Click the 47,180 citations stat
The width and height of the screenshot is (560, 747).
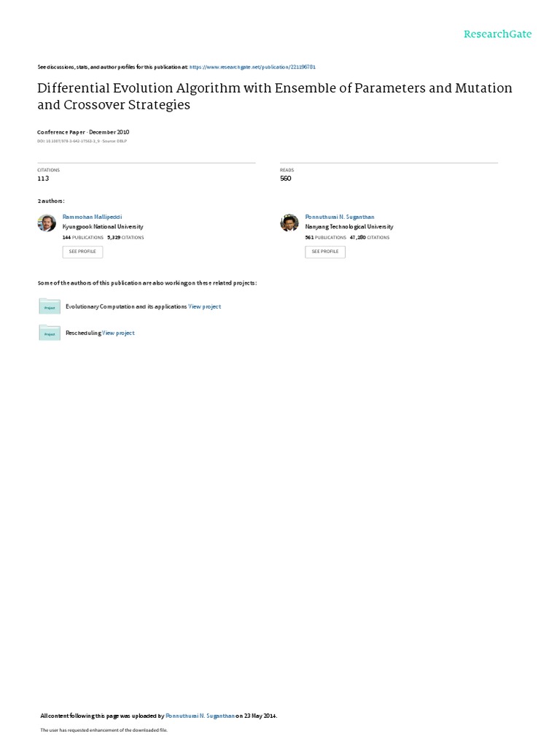click(370, 238)
